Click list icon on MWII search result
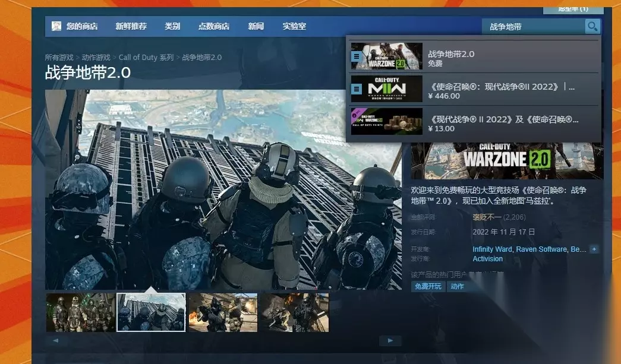This screenshot has height=364, width=621. click(357, 89)
